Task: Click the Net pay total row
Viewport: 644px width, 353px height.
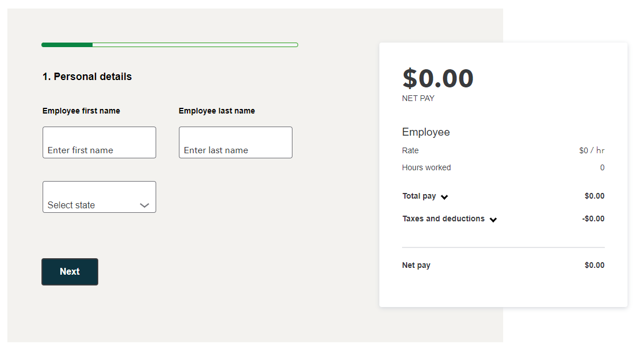Action: coord(503,265)
